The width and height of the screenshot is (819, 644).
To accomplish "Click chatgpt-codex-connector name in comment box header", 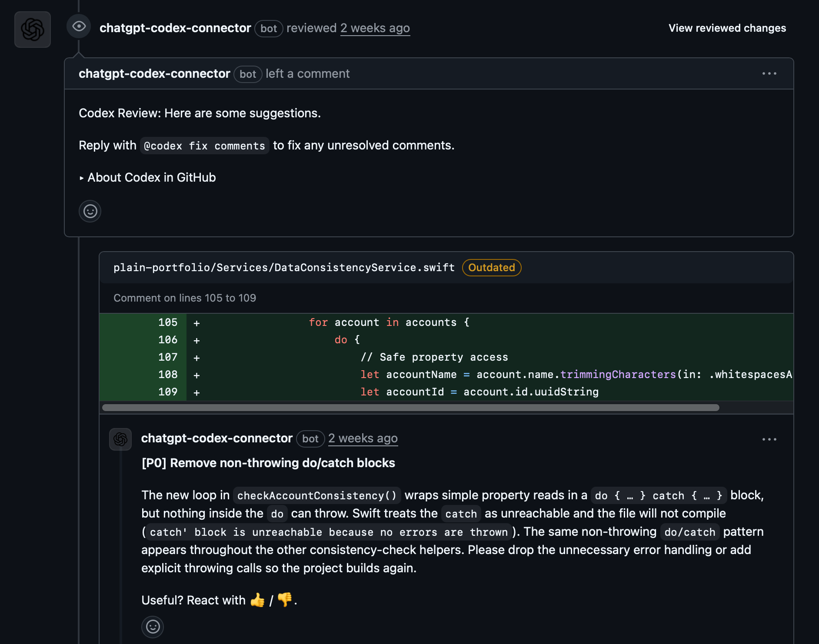I will pyautogui.click(x=154, y=74).
